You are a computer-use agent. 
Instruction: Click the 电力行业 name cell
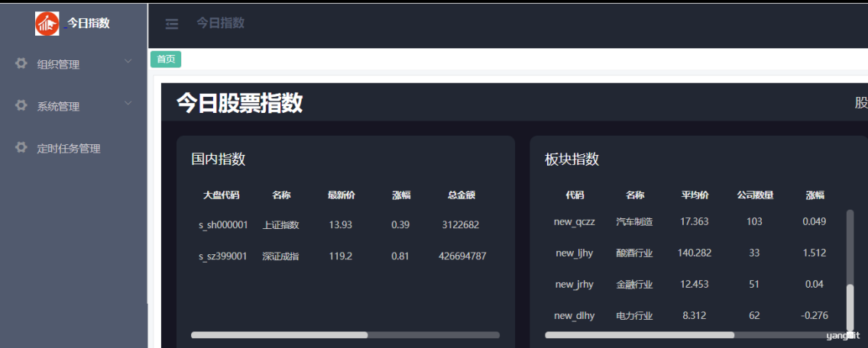point(634,317)
